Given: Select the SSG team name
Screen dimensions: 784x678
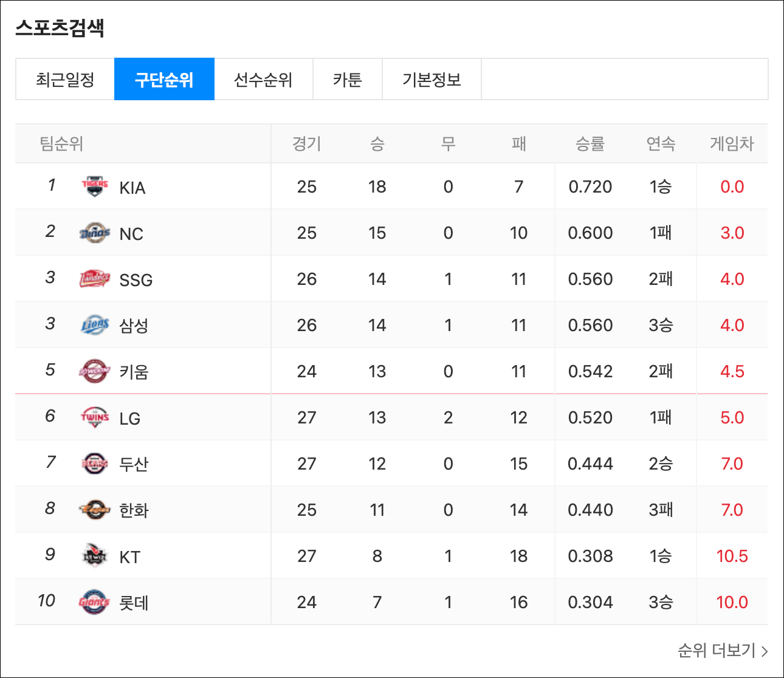Looking at the screenshot, I should pyautogui.click(x=136, y=280).
